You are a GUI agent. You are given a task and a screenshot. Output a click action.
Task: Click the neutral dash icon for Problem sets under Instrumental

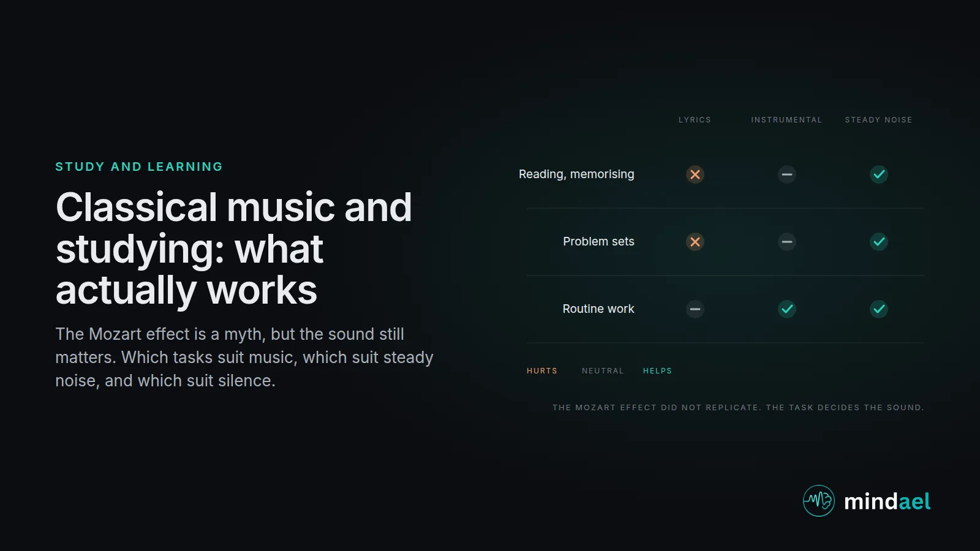coord(787,242)
